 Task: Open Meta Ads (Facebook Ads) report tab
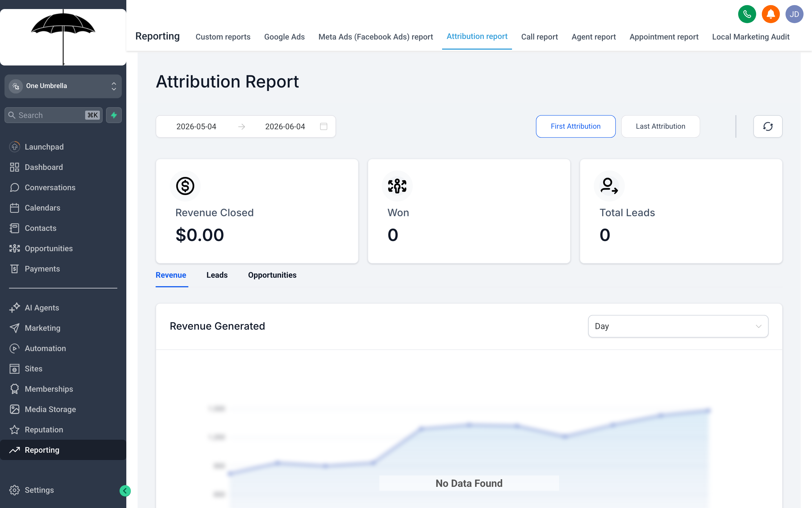pos(376,37)
